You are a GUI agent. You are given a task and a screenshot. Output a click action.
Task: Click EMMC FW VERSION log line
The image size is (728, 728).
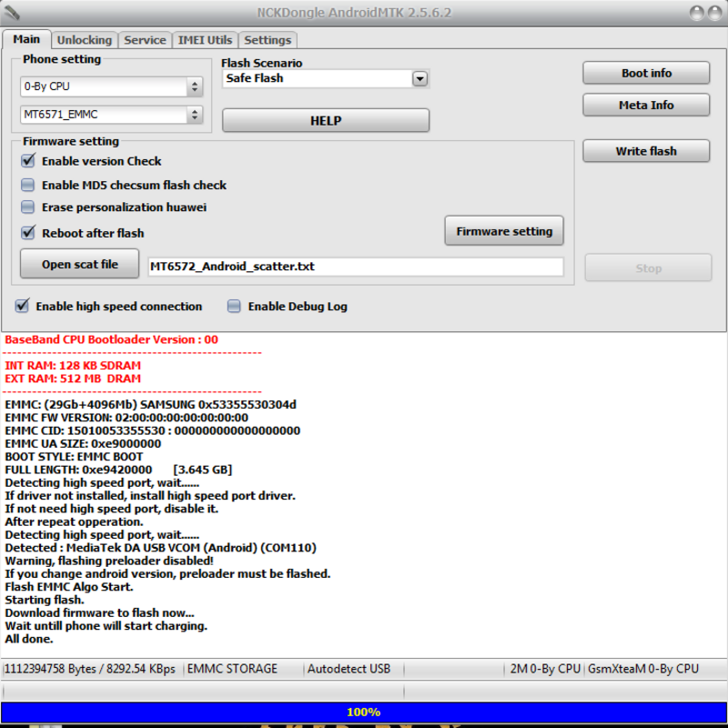click(126, 418)
